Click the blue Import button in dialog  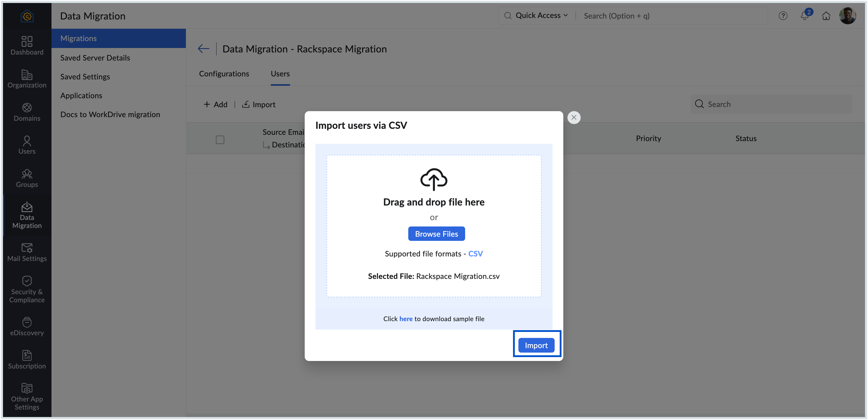(536, 345)
